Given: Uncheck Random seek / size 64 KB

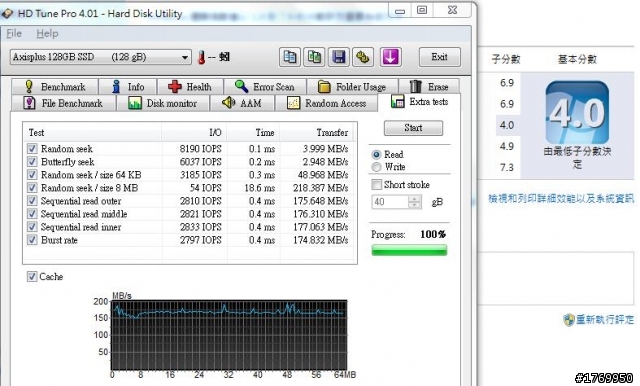Looking at the screenshot, I should pyautogui.click(x=32, y=175).
